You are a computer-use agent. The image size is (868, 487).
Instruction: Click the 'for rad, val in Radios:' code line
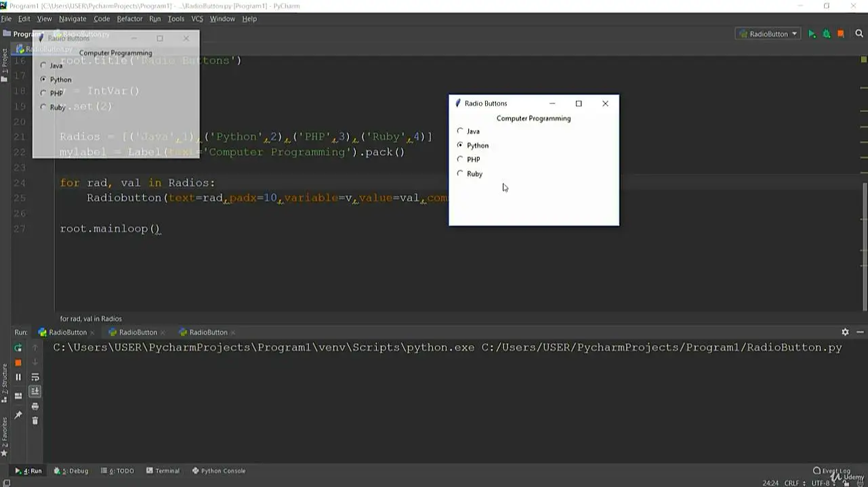(138, 183)
